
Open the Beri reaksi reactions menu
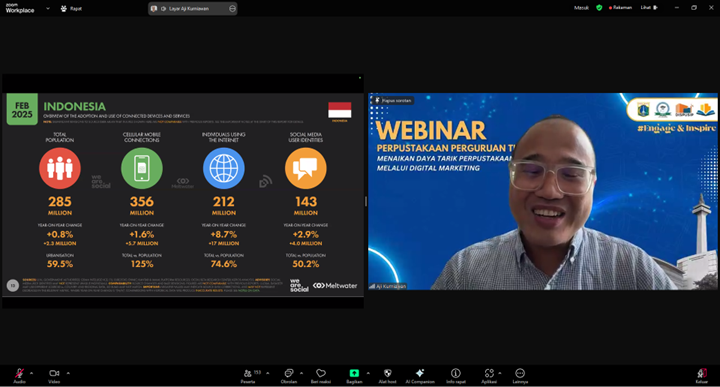click(321, 376)
